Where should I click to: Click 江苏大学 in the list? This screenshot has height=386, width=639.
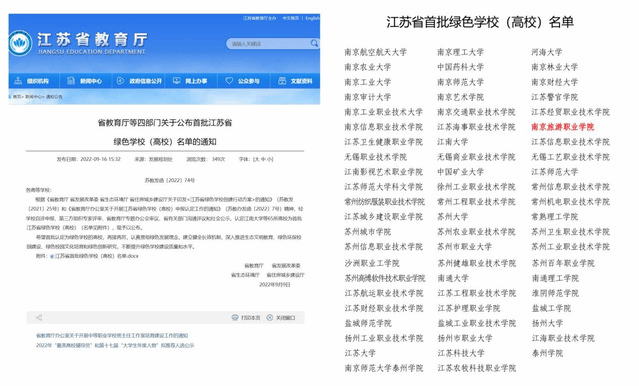(x=360, y=353)
